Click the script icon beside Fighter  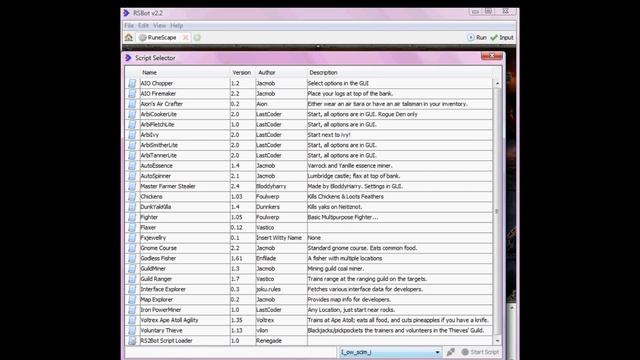coord(132,217)
